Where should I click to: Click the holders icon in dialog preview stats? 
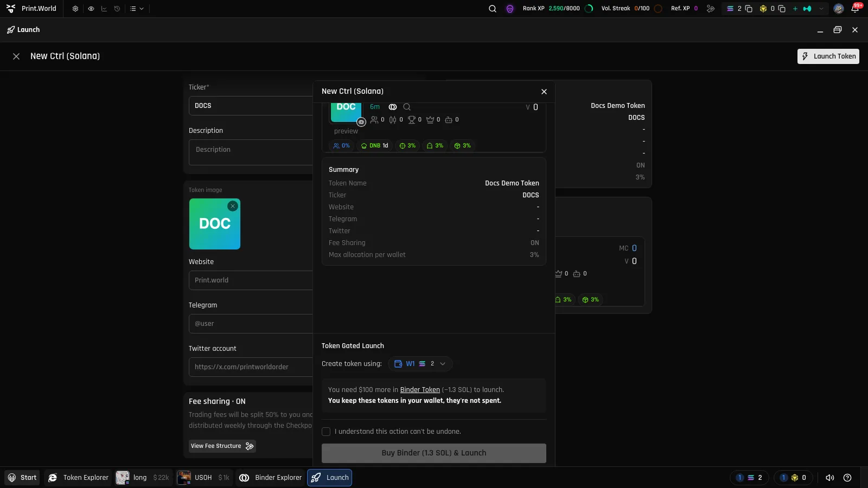click(x=374, y=120)
